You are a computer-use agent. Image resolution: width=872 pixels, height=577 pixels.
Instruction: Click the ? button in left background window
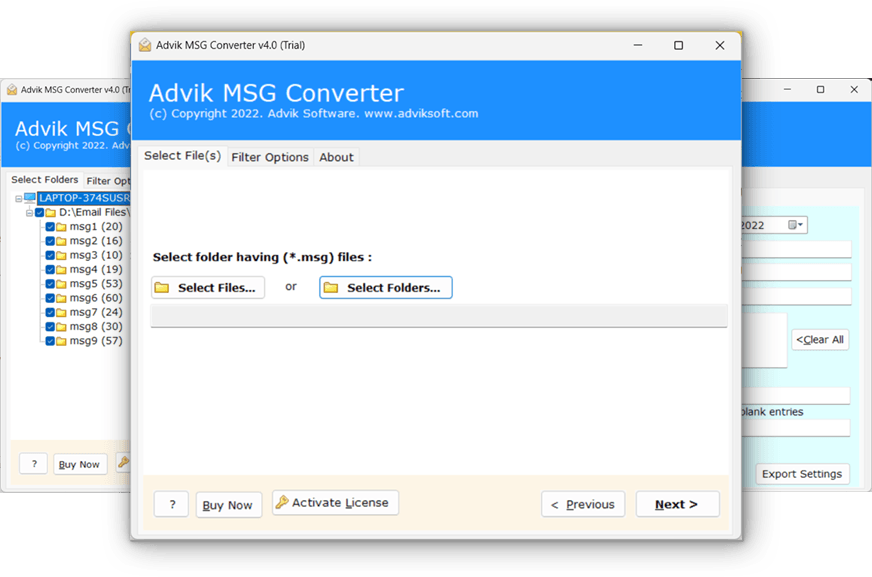pyautogui.click(x=34, y=463)
